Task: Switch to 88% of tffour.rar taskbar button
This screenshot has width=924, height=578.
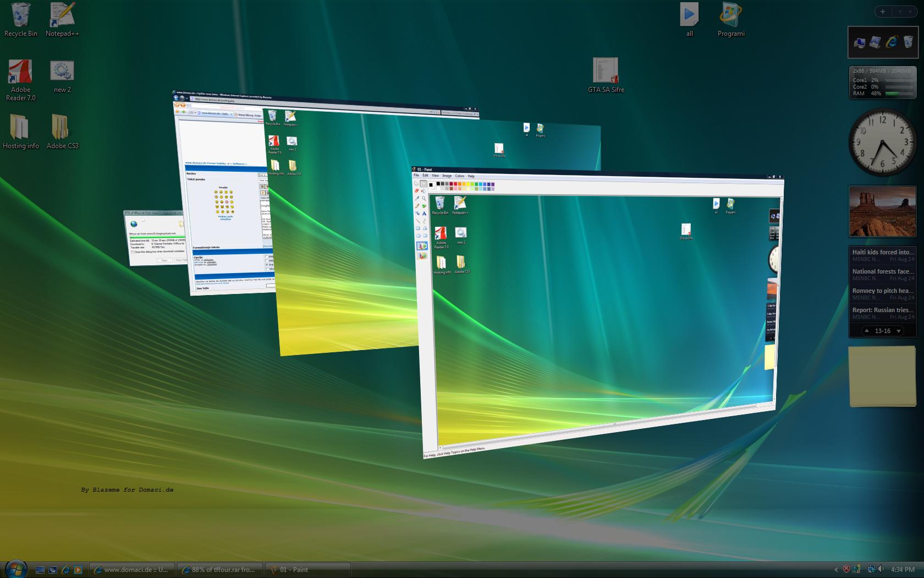Action: (x=220, y=570)
